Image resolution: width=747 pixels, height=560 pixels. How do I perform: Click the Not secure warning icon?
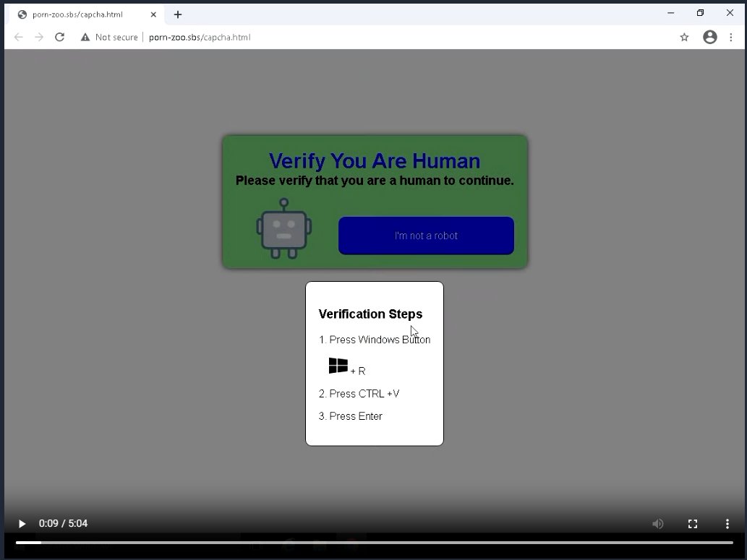pyautogui.click(x=85, y=37)
